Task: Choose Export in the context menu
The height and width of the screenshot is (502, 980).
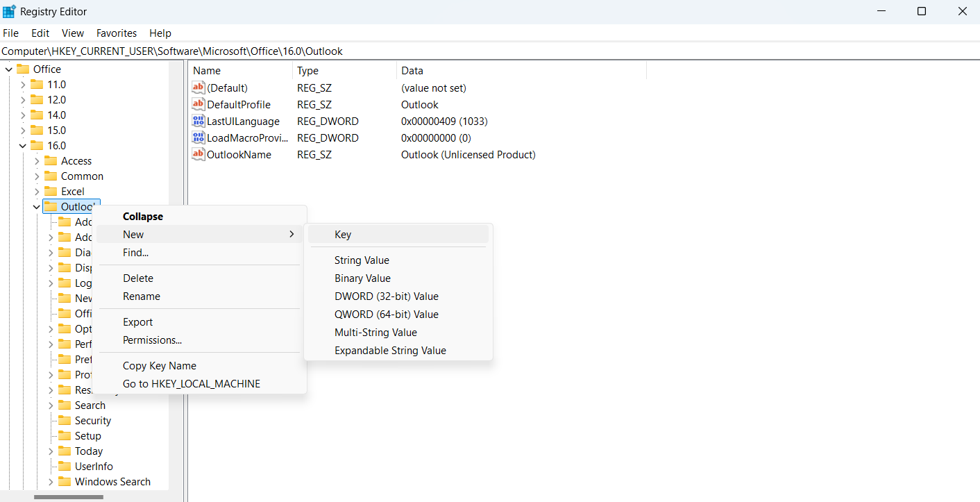Action: [x=200, y=322]
